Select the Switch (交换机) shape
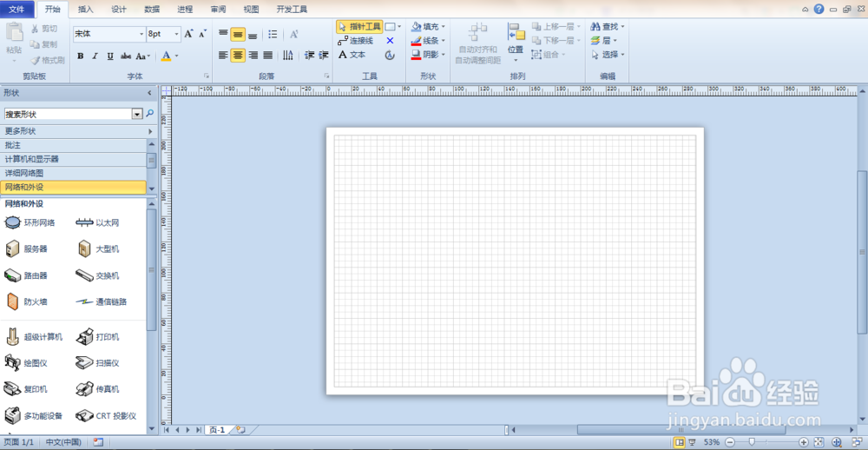868x450 pixels. 98,275
